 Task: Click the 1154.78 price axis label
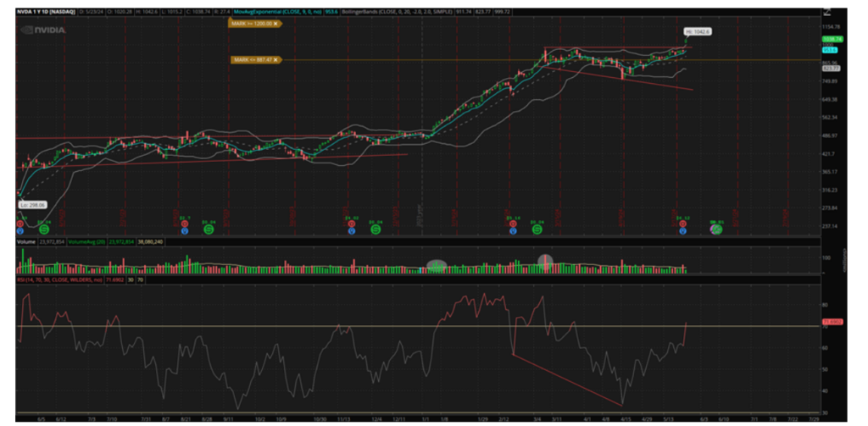pos(832,26)
